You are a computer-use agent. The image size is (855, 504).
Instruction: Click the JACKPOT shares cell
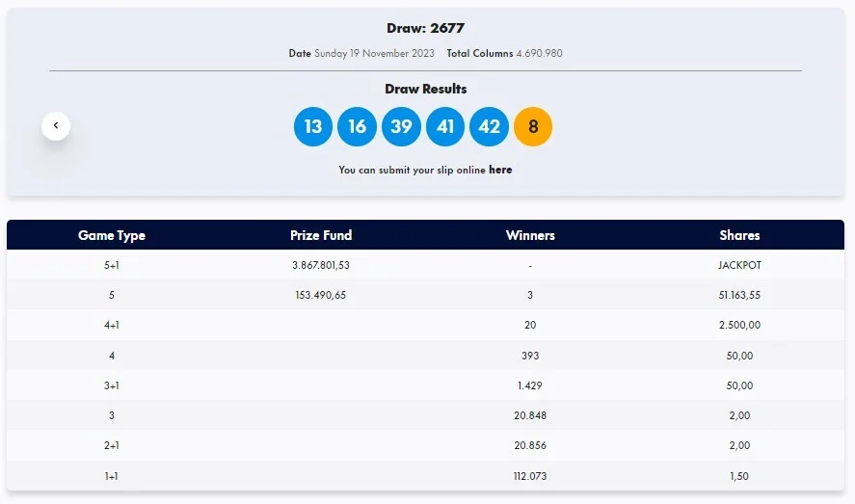tap(739, 265)
